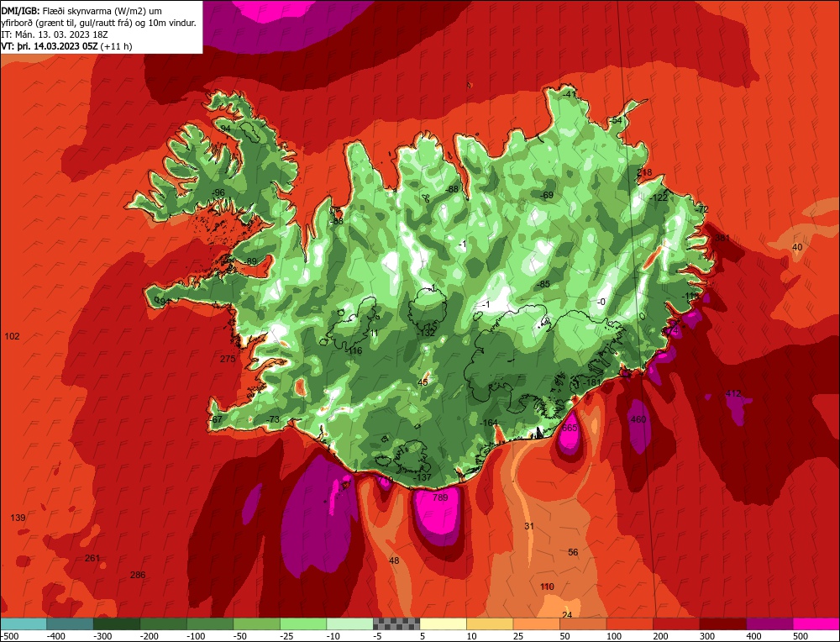Click the 218 value in the northeast

tap(644, 172)
